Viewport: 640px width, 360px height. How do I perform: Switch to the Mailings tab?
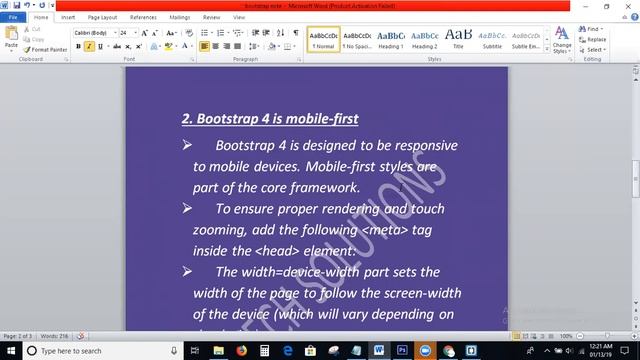coord(180,17)
